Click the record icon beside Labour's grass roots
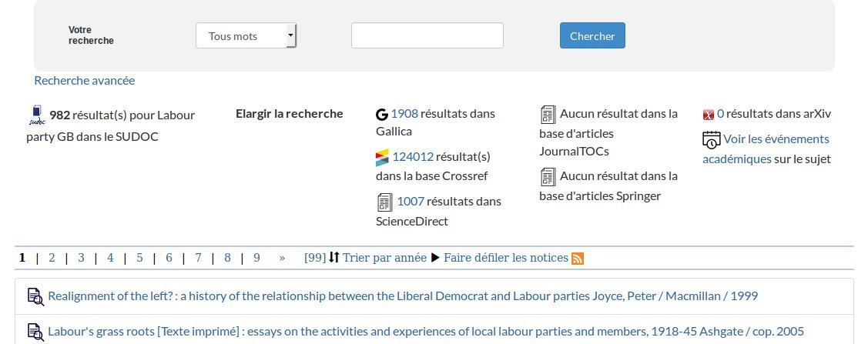Screen dimensions: 868x344 (x=36, y=332)
